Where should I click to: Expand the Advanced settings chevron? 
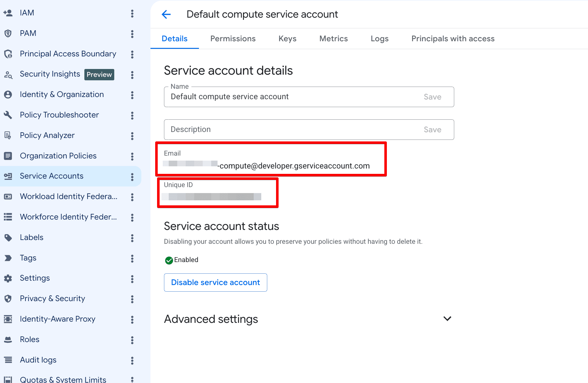pyautogui.click(x=447, y=319)
